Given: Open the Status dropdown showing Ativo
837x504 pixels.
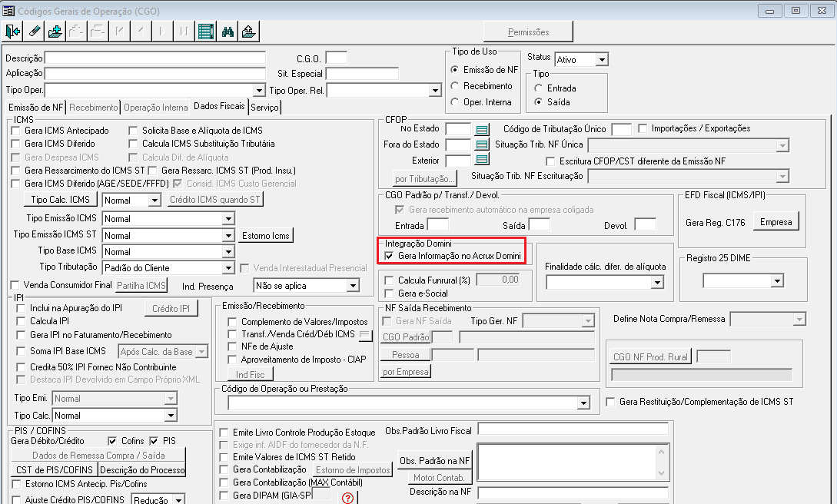Looking at the screenshot, I should point(602,60).
